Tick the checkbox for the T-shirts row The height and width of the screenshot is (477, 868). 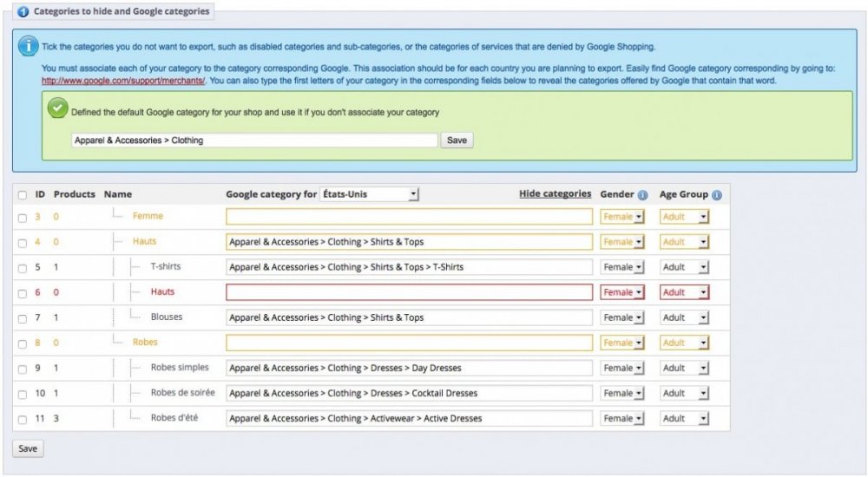(23, 267)
